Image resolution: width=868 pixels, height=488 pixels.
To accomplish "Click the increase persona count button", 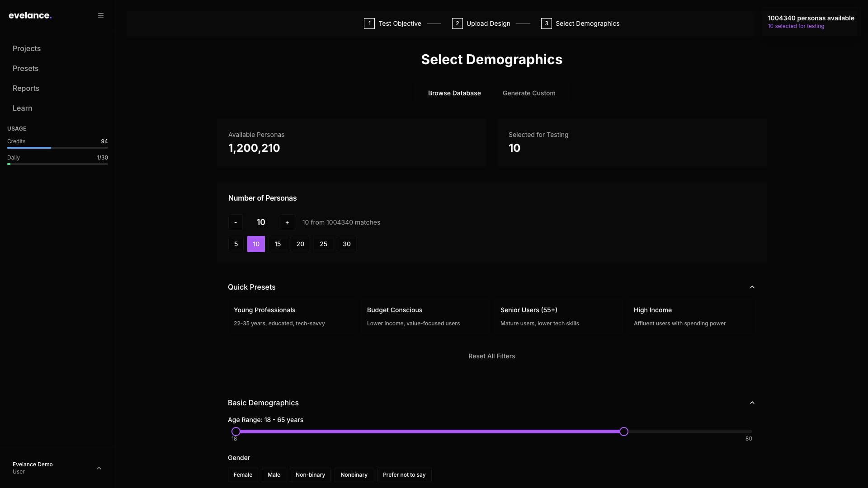I will coord(287,222).
